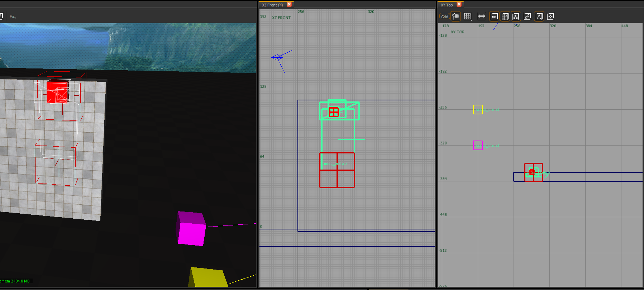Close the XZ Front (4) tab
The image size is (644, 290).
coord(289,5)
